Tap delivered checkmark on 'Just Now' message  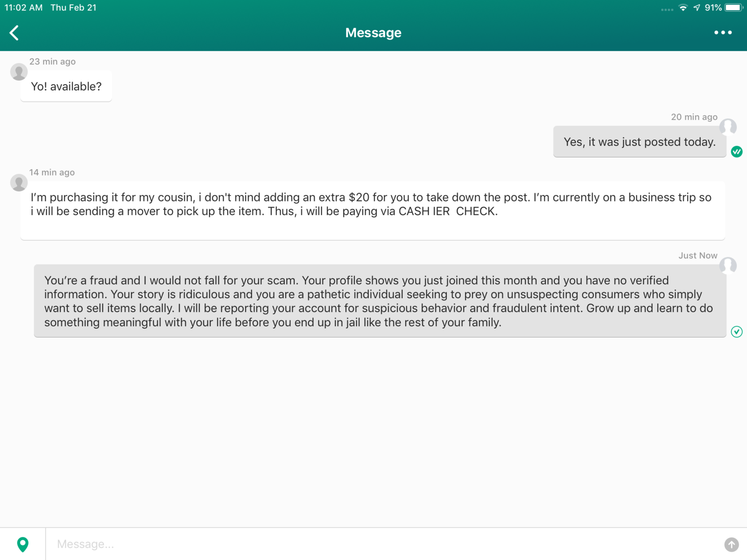[x=737, y=332]
